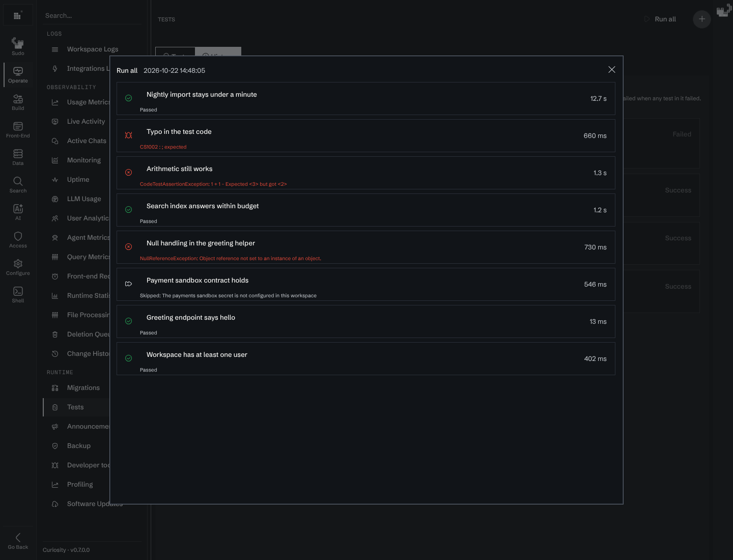
Task: Click the plus add test button
Action: 702,19
